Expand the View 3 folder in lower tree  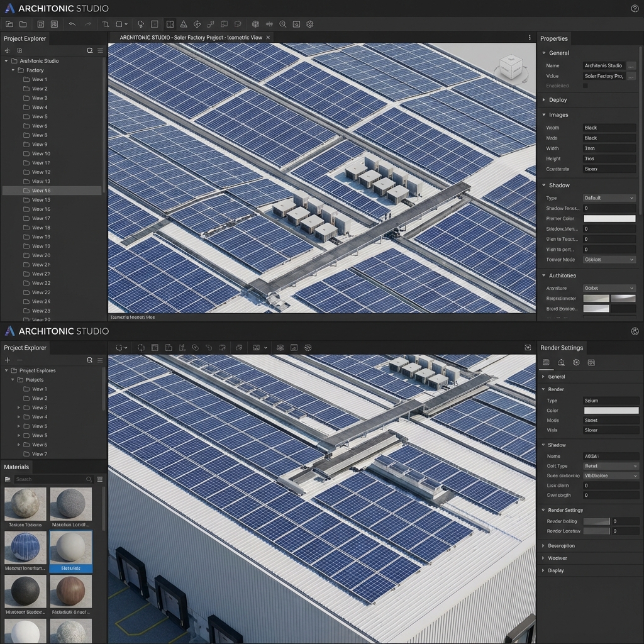[19, 408]
